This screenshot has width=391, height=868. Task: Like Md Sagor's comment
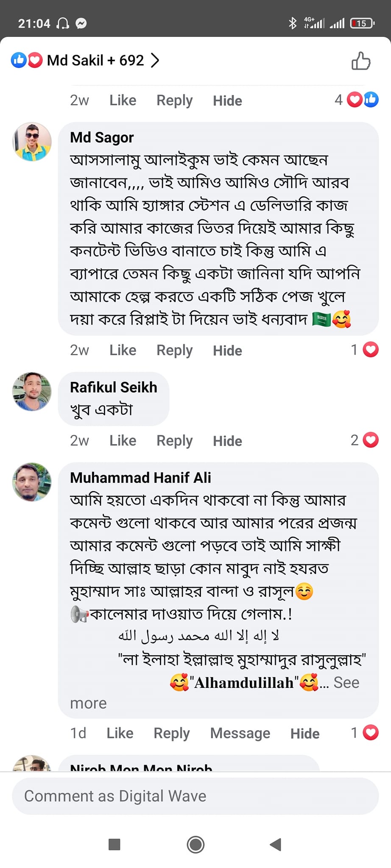(123, 350)
